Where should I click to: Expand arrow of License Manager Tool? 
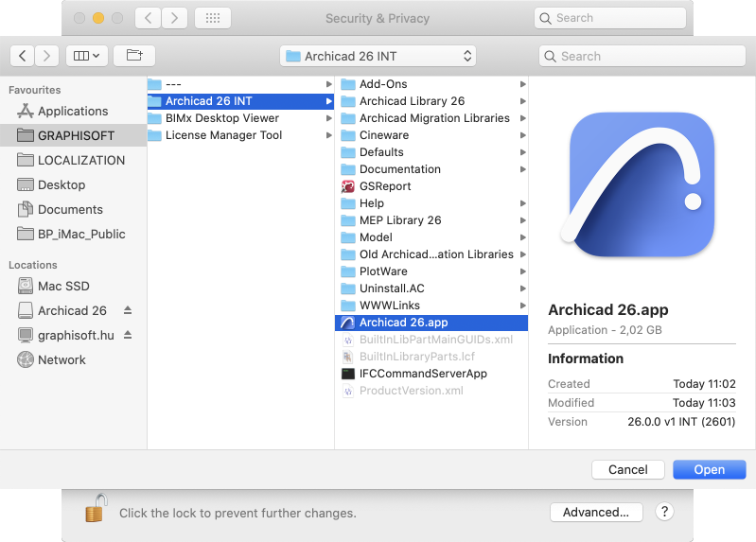tap(329, 135)
